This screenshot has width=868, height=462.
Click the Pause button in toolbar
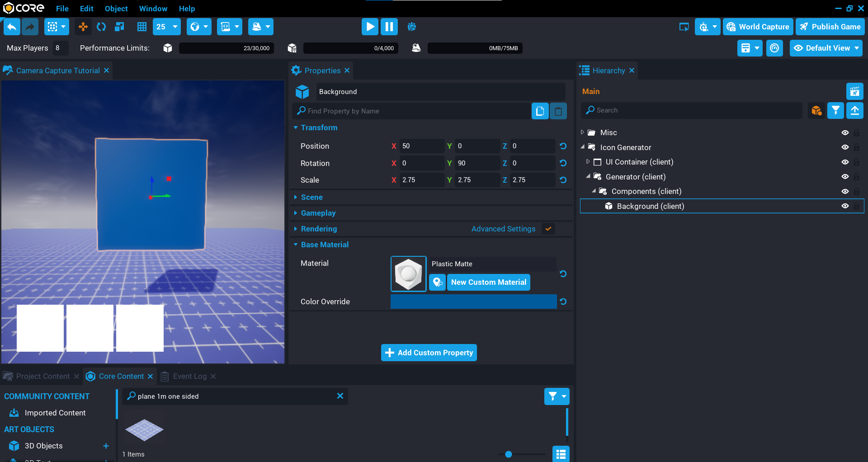coord(389,27)
